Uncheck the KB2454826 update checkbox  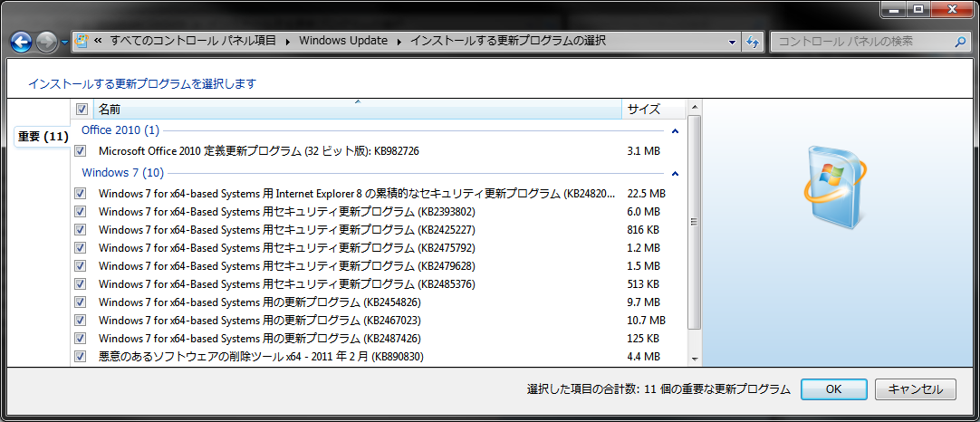(80, 302)
